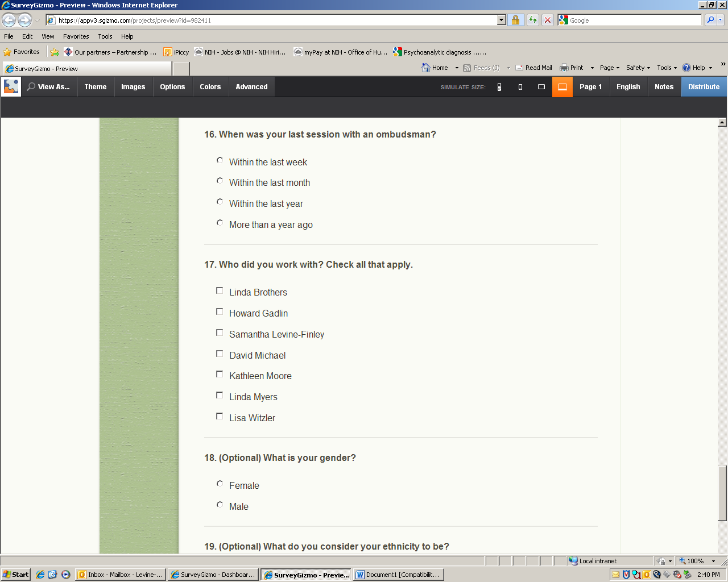
Task: Open the Colors tab in preview toolbar
Action: click(x=210, y=87)
